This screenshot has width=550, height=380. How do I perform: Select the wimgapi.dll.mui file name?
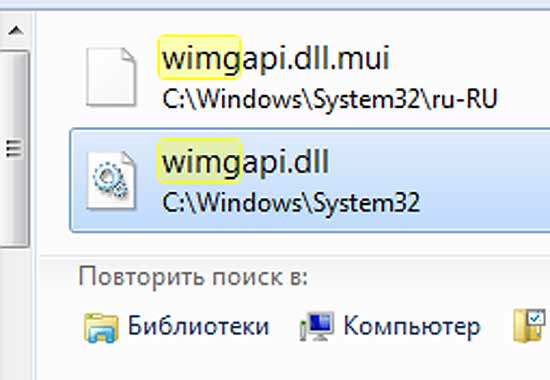[275, 58]
